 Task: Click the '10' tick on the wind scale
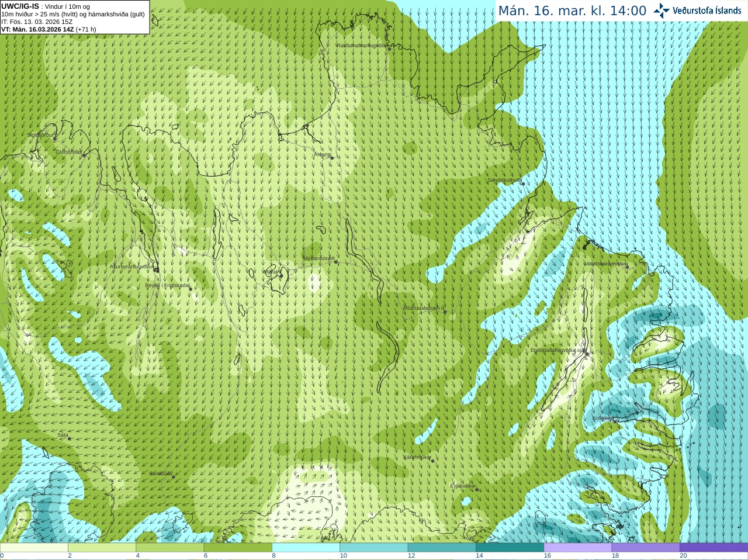point(344,556)
